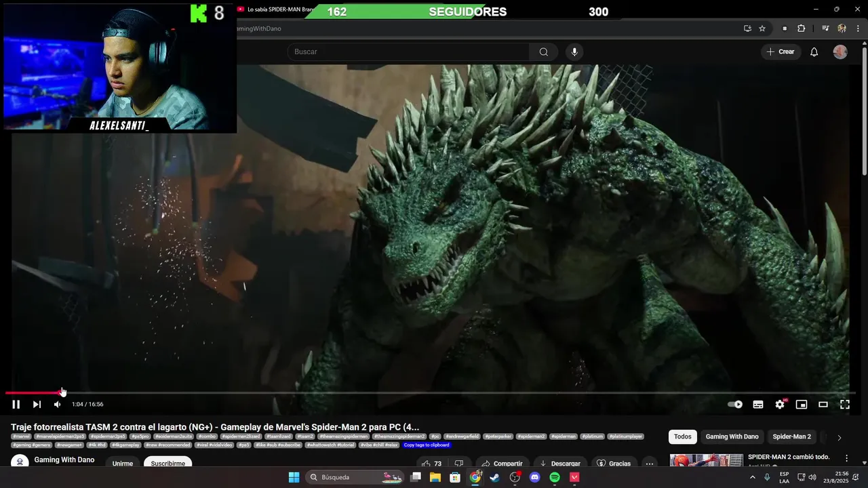This screenshot has height=488, width=868.
Task: Open the ESP LAA language switcher
Action: click(784, 478)
